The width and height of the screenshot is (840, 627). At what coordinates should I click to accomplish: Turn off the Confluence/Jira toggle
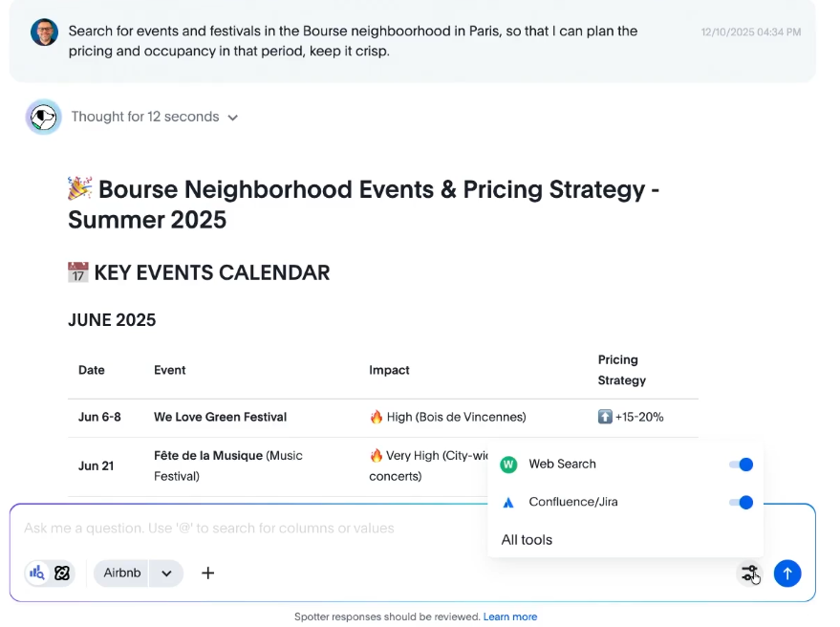(x=741, y=503)
